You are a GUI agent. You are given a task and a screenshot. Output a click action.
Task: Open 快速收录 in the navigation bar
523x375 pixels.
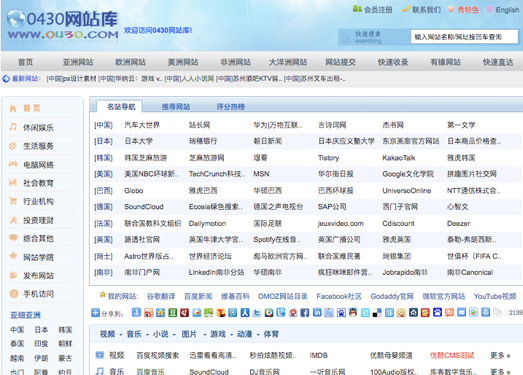(393, 62)
